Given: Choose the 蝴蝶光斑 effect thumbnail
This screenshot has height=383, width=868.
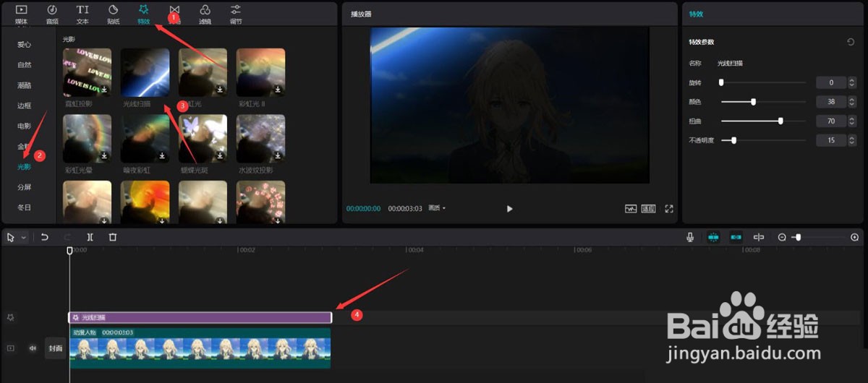Looking at the screenshot, I should (x=203, y=138).
